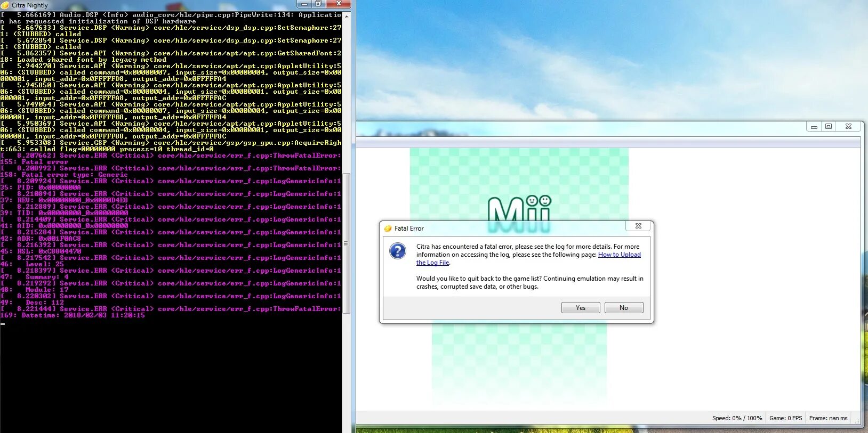The image size is (868, 433).
Task: Click the Fatal Error dialog title text
Action: tap(409, 228)
